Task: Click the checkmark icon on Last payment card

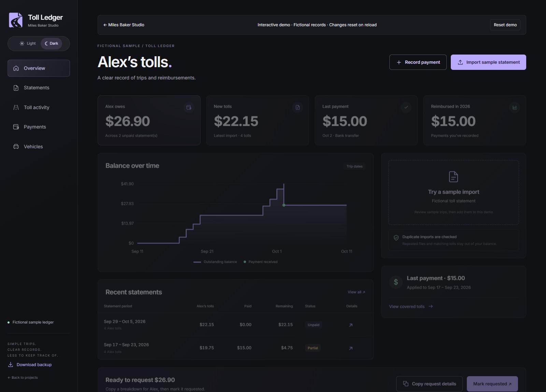Action: point(406,107)
